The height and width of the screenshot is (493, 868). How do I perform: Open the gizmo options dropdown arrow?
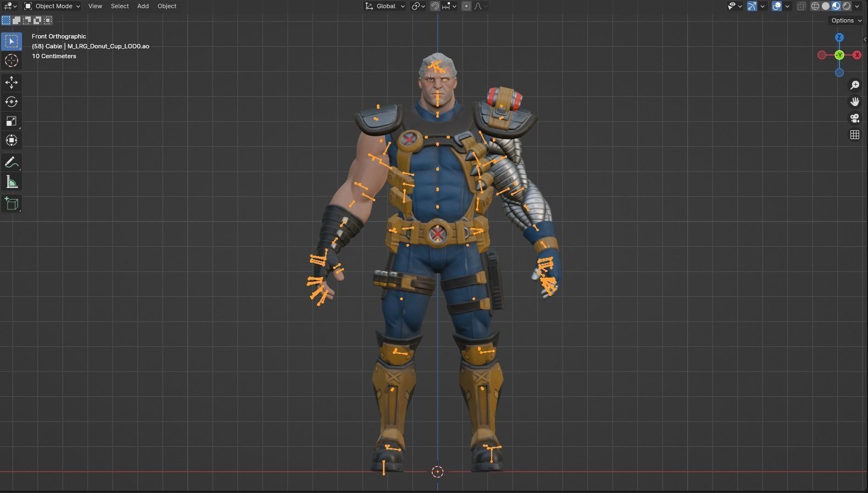click(x=763, y=6)
